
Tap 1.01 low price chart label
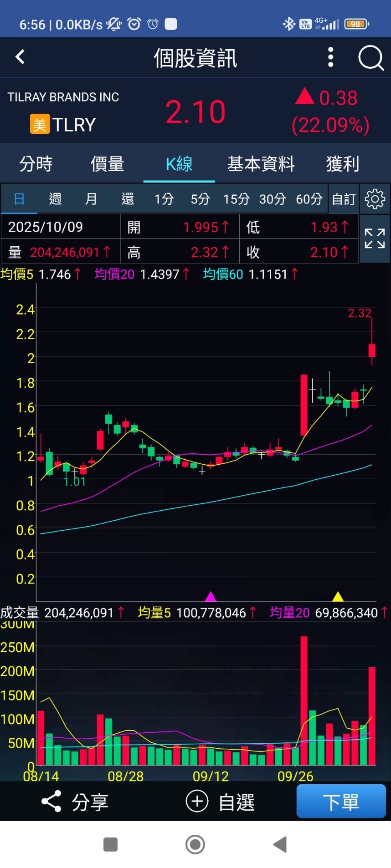click(75, 482)
